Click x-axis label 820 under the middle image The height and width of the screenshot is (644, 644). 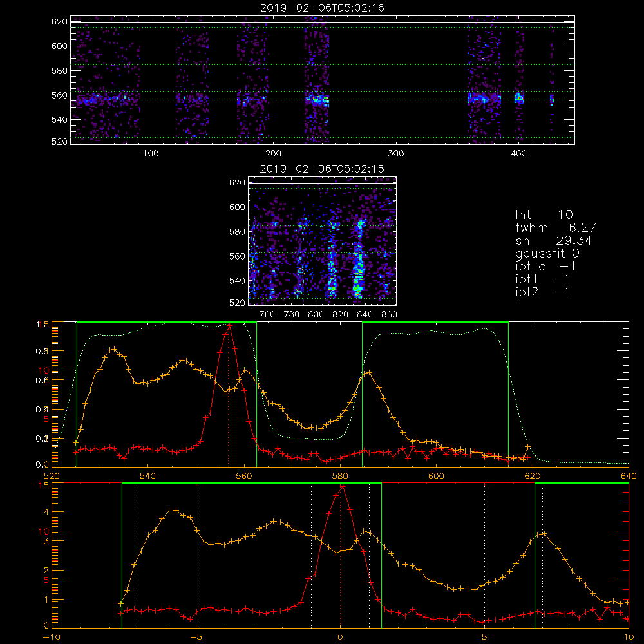(341, 315)
